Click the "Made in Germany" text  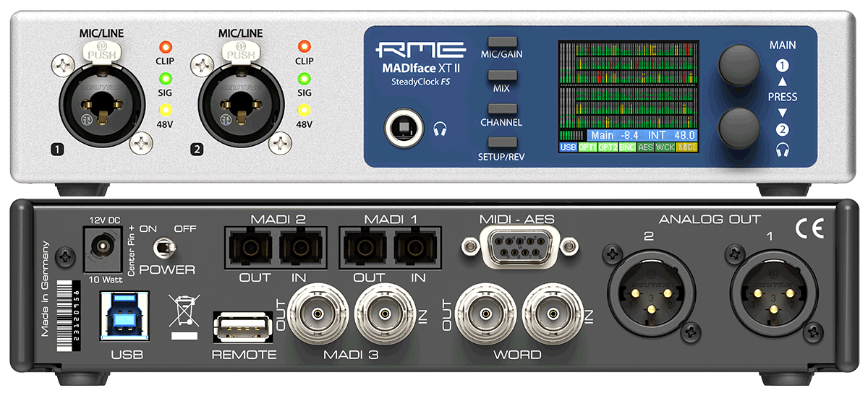45,288
